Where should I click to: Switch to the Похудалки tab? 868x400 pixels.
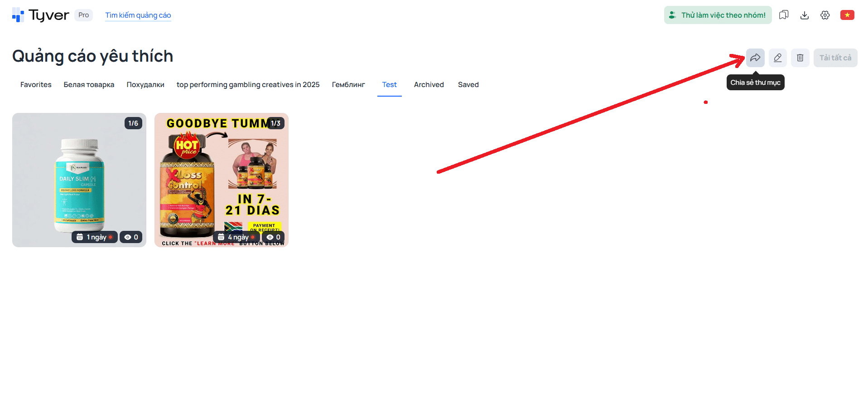click(x=145, y=84)
